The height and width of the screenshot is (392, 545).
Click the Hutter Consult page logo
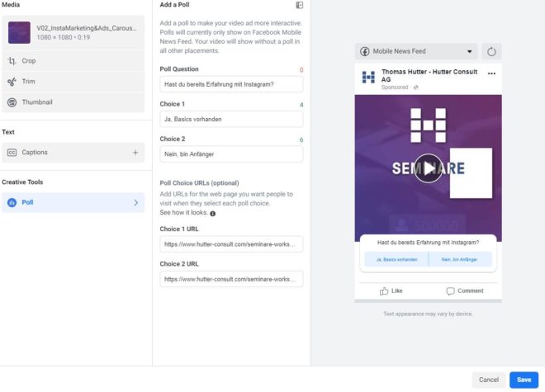pos(368,77)
